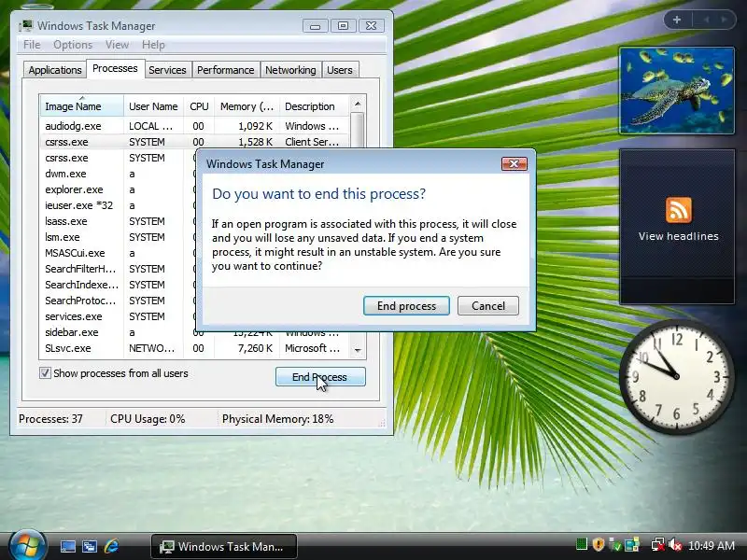
Task: Open the Help menu
Action: pos(153,45)
